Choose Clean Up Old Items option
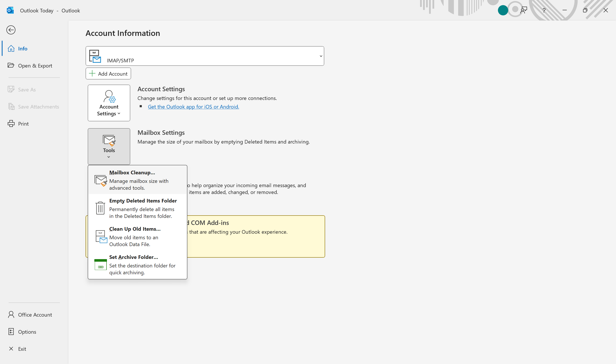The width and height of the screenshot is (616, 364). [x=138, y=236]
